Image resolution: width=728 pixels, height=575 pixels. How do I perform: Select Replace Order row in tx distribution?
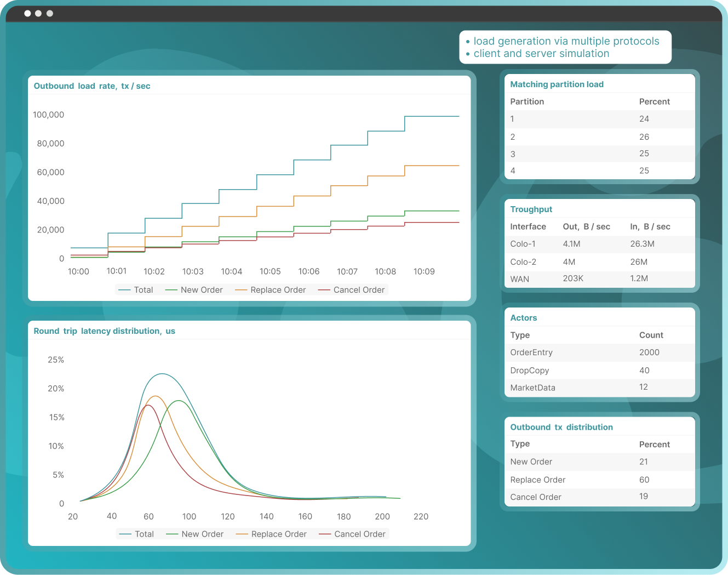pos(599,480)
